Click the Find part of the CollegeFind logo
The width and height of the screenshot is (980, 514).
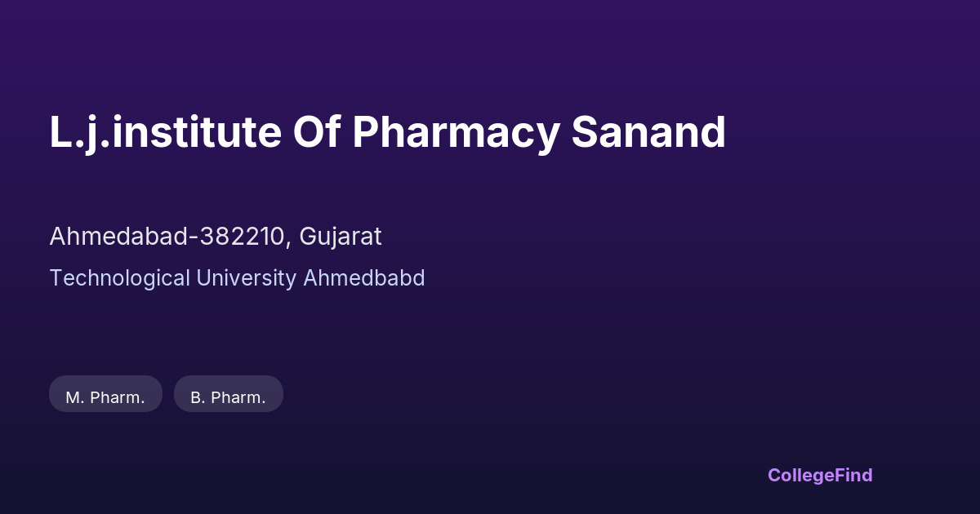tap(852, 475)
